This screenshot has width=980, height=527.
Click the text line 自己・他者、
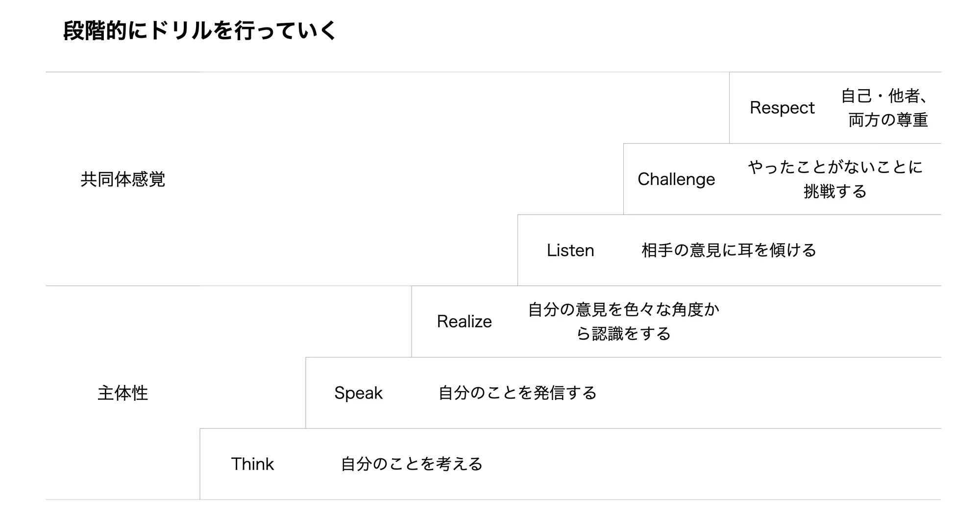[x=884, y=96]
